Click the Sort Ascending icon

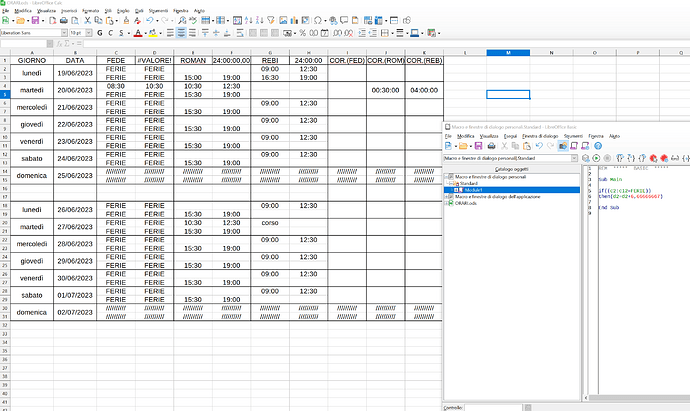(x=248, y=20)
